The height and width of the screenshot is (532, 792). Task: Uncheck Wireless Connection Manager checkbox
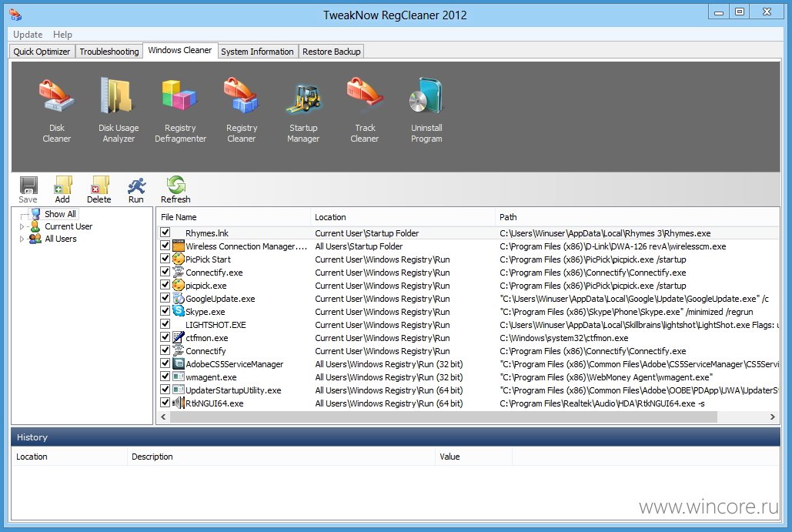coord(165,246)
